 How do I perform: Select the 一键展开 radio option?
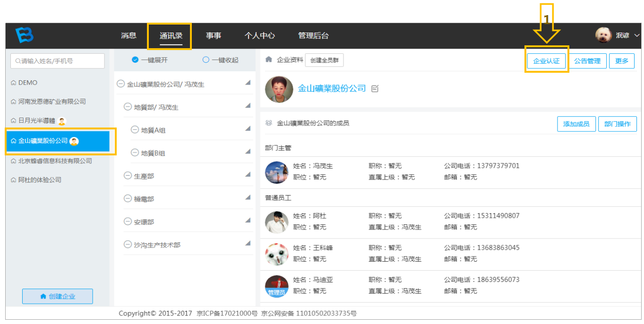point(135,60)
